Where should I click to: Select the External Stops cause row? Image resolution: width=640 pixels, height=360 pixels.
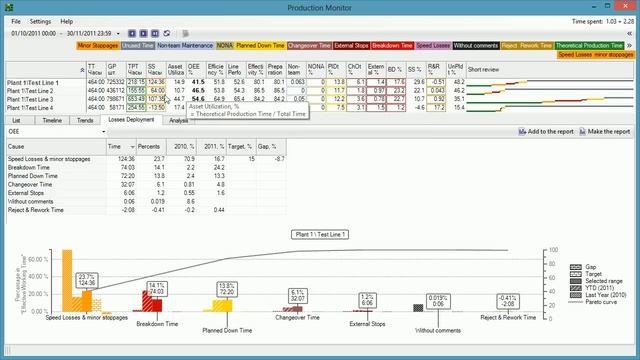(146, 193)
